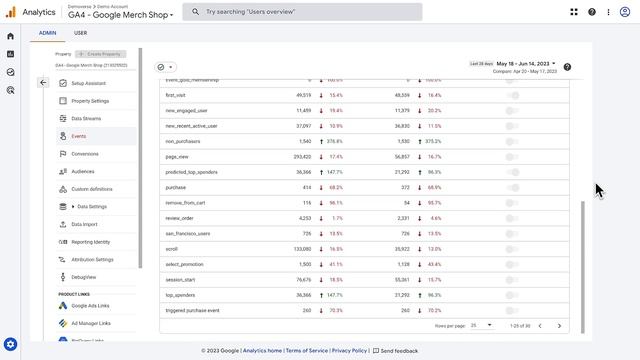Screen dimensions: 640x360
Task: Click the help icon beside date range
Action: coord(567,67)
